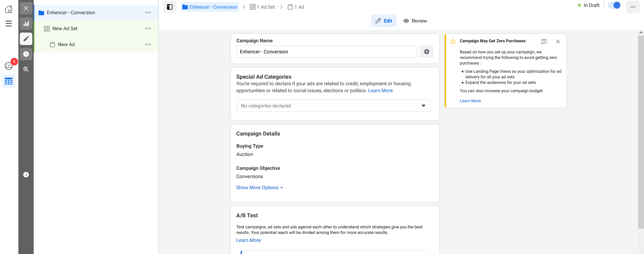This screenshot has width=644, height=254.
Task: Open the clock history icon
Action: click(26, 54)
